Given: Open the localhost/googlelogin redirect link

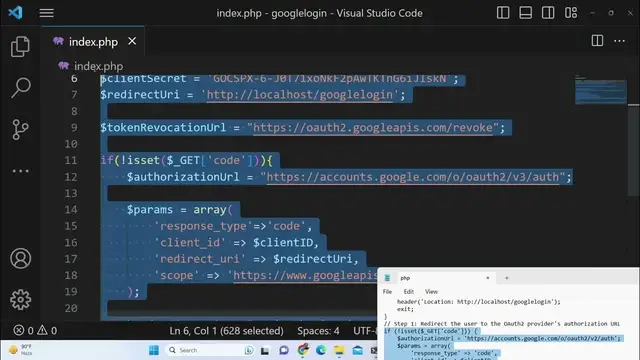Looking at the screenshot, I should click(300, 95).
